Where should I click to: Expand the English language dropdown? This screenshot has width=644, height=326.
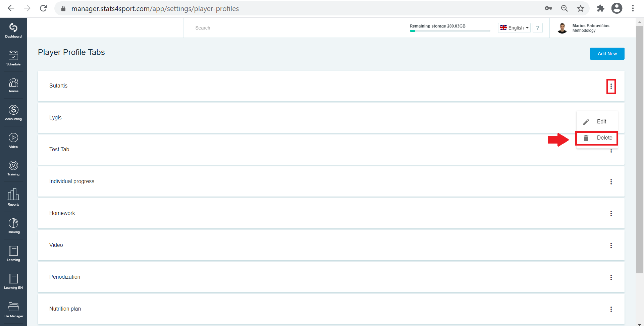coord(514,28)
